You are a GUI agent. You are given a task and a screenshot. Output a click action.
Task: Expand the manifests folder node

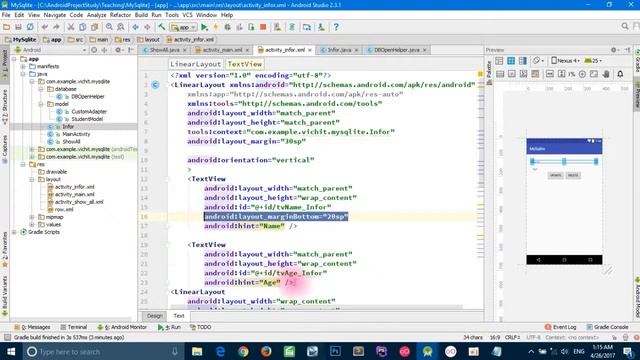tap(23, 67)
